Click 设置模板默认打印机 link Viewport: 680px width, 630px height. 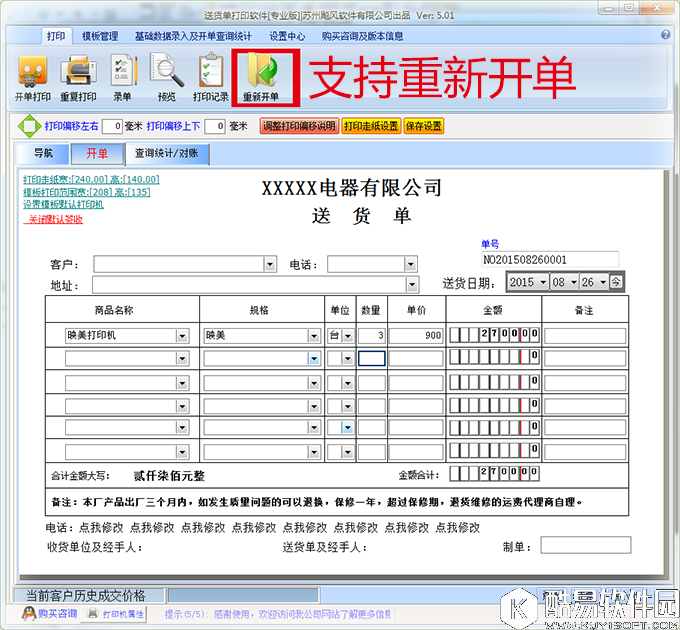point(63,204)
